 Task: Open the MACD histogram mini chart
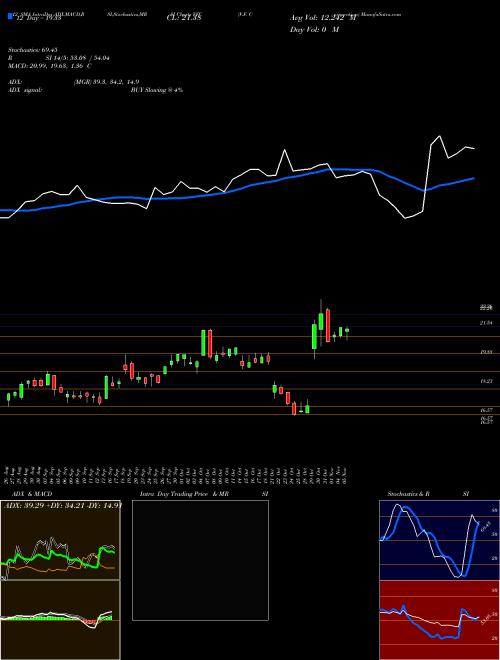[60, 620]
